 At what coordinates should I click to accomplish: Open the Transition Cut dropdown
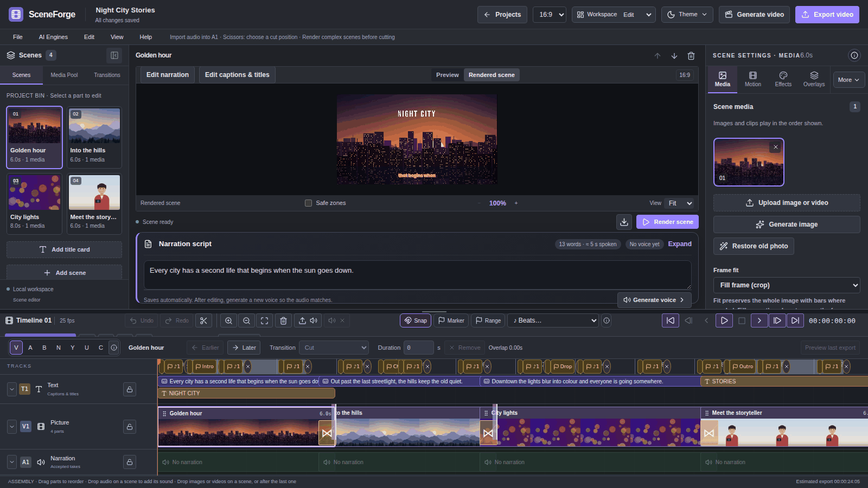point(334,348)
